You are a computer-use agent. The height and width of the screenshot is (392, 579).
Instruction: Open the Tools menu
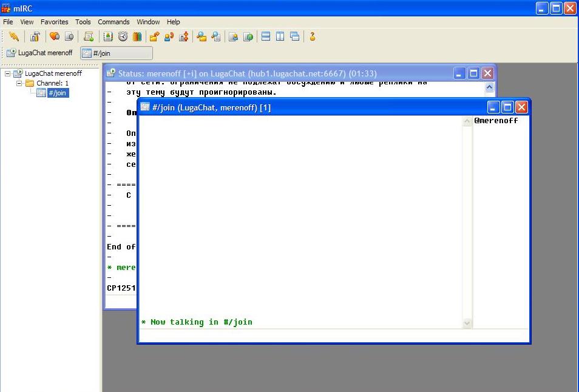click(83, 22)
